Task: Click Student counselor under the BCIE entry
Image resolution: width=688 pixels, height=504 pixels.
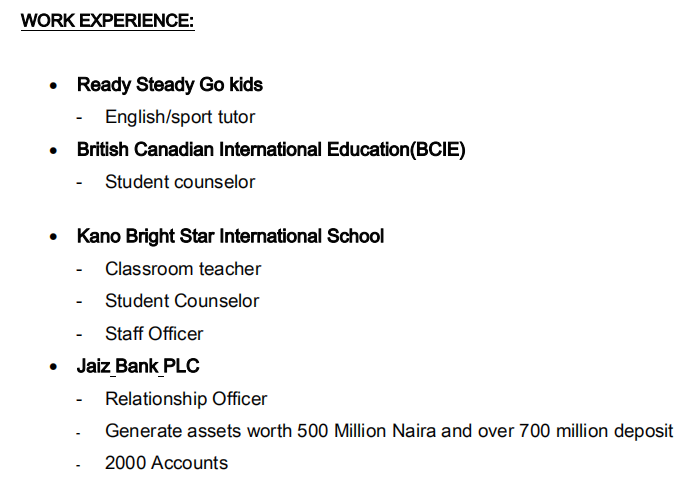Action: point(180,182)
